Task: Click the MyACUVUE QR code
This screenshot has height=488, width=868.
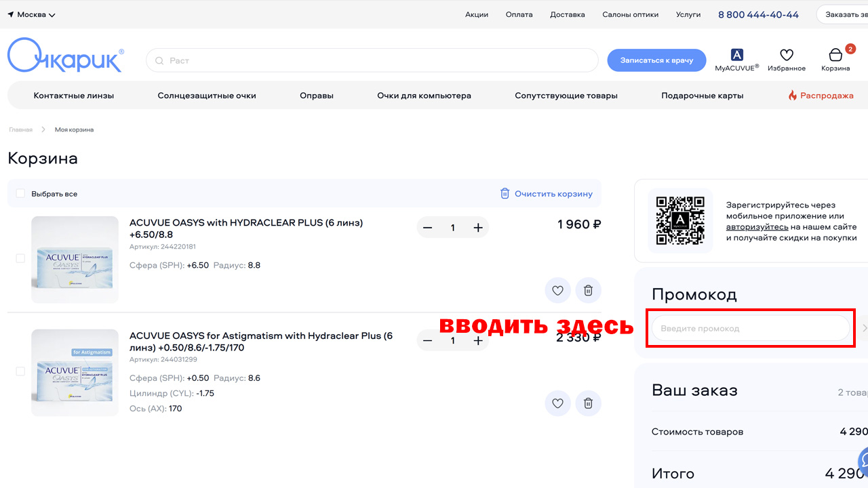Action: [680, 220]
